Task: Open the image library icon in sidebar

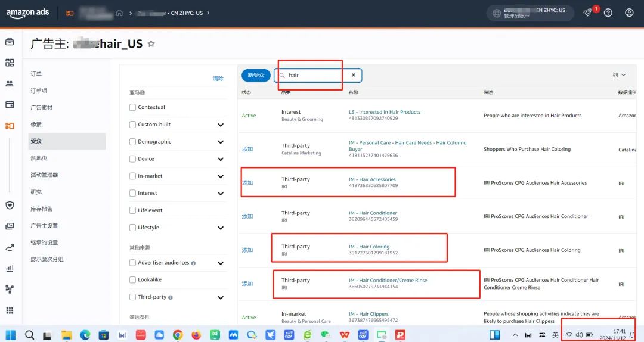Action: pyautogui.click(x=10, y=226)
